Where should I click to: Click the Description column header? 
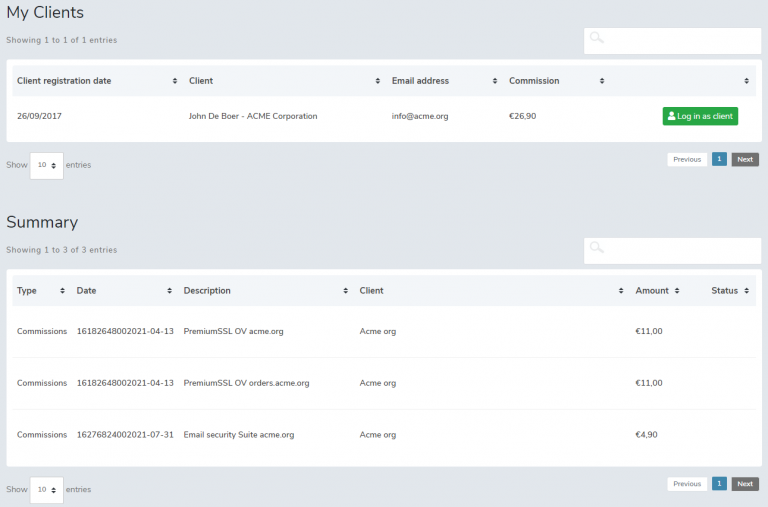tap(207, 290)
